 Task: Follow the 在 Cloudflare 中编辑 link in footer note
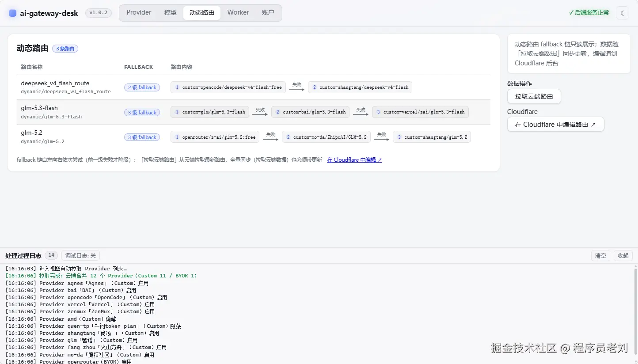[x=354, y=160]
